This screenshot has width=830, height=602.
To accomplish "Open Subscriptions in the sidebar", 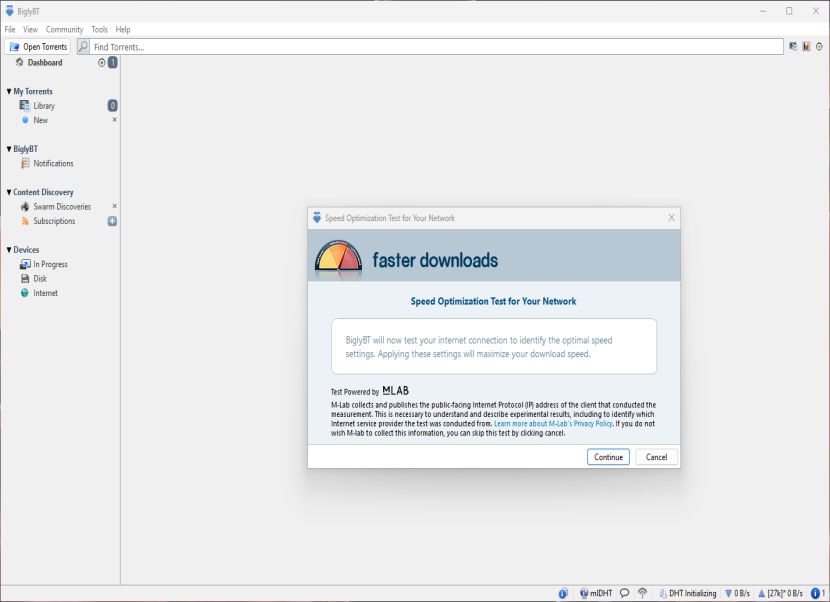I will (x=54, y=221).
